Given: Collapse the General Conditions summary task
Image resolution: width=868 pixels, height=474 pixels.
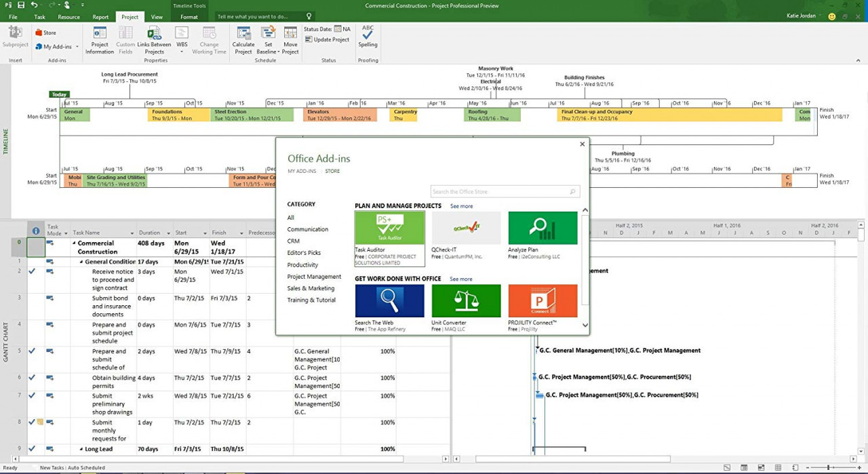Looking at the screenshot, I should click(81, 262).
